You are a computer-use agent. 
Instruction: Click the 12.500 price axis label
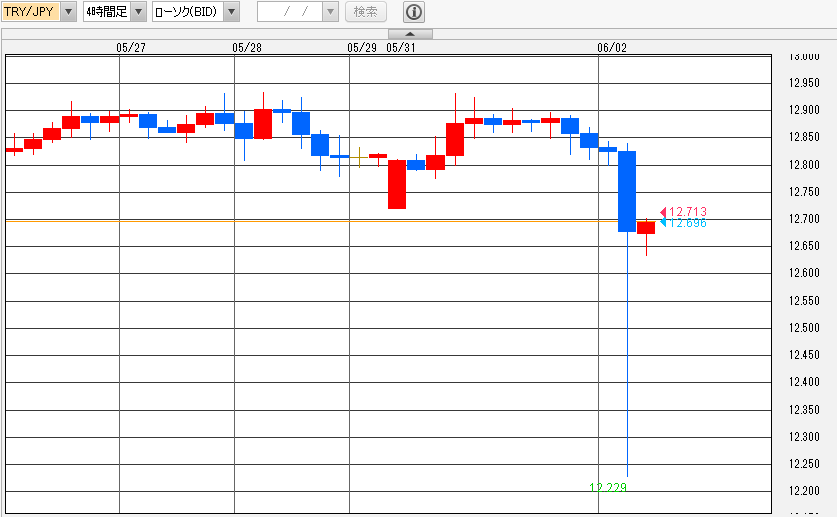(x=804, y=328)
